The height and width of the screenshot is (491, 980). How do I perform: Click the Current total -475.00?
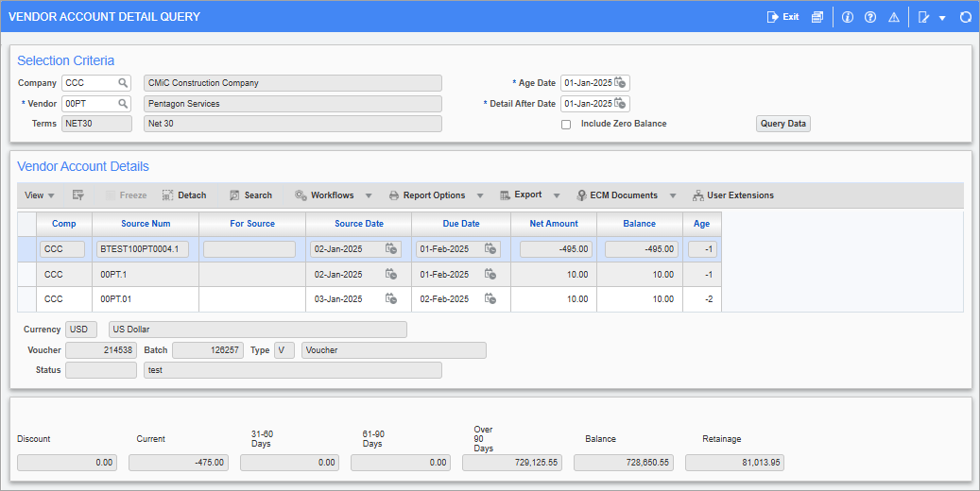click(x=179, y=463)
